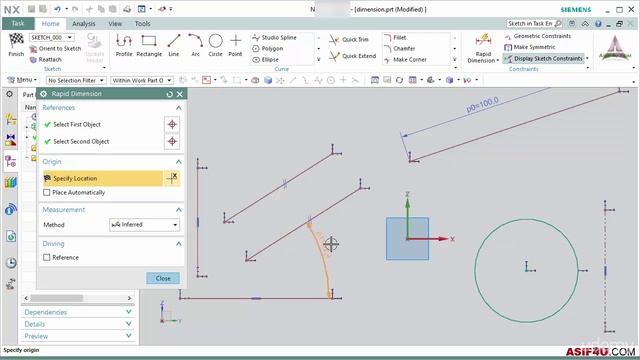Click Specify Location row
The image size is (640, 360).
coord(102,178)
